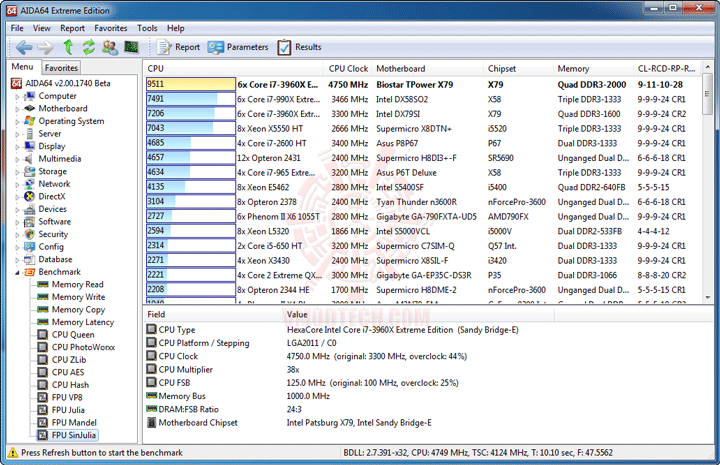720x465 pixels.
Task: Click the green Up arrow icon
Action: tap(68, 47)
